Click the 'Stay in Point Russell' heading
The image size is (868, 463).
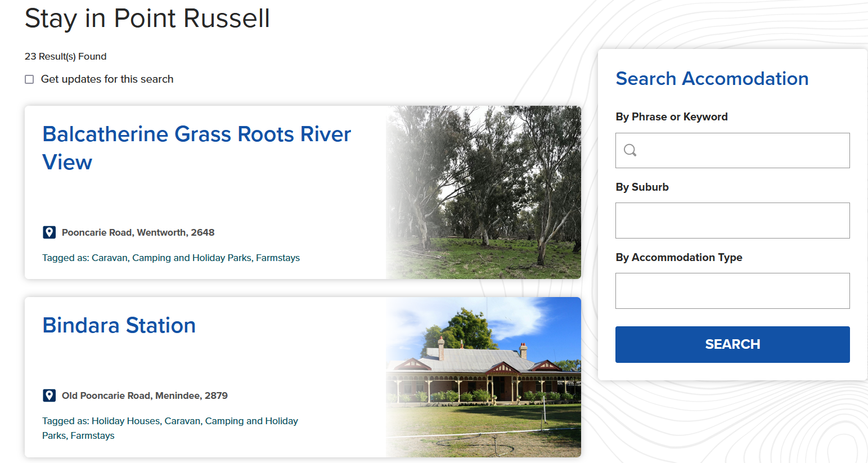coord(147,19)
